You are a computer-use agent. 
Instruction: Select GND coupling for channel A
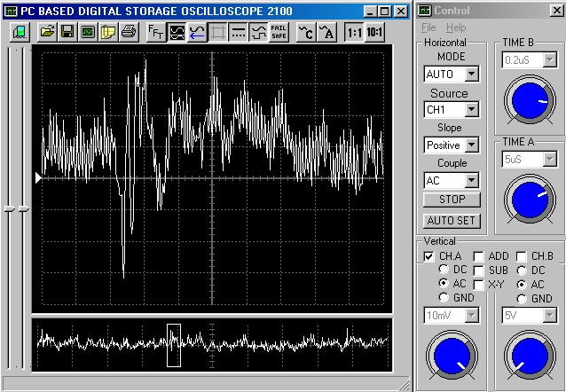pos(444,298)
